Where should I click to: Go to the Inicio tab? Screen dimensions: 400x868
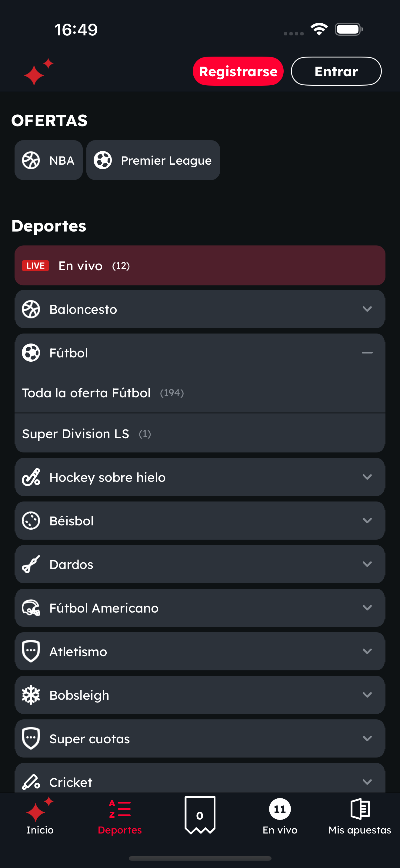click(x=40, y=815)
